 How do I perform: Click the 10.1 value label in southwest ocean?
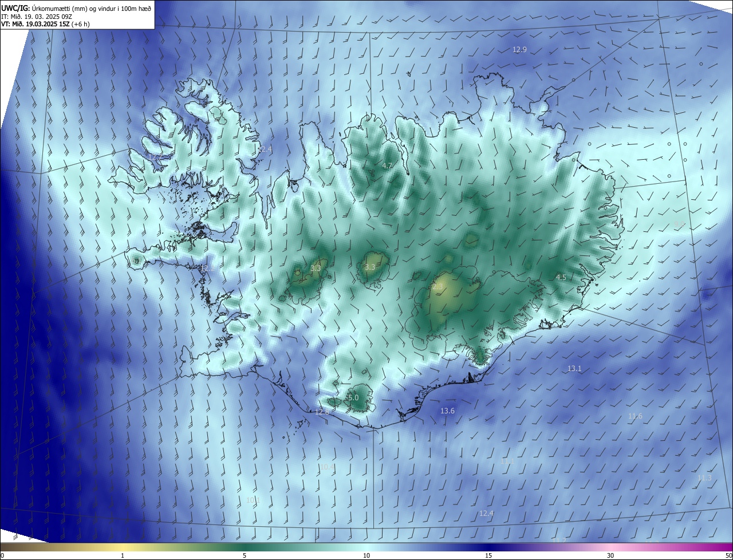point(253,500)
